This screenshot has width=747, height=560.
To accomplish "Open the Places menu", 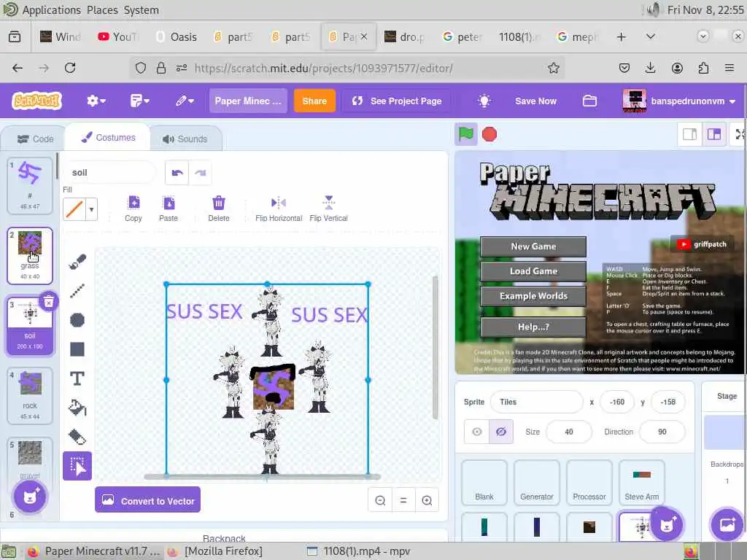I will pos(102,10).
